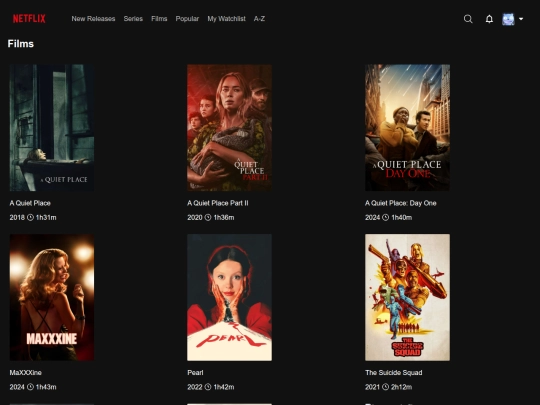This screenshot has height=405, width=540.
Task: Open the Series menu item
Action: [x=133, y=19]
